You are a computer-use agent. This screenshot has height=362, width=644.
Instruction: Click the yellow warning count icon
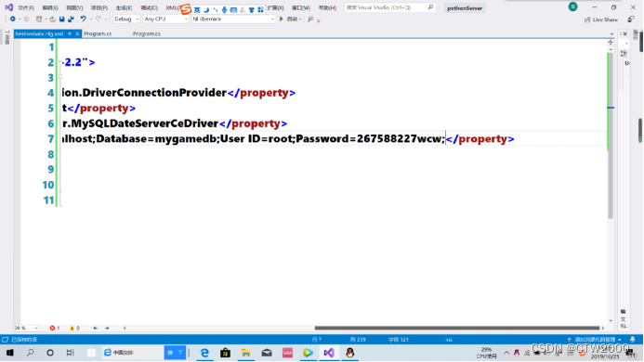[72, 328]
